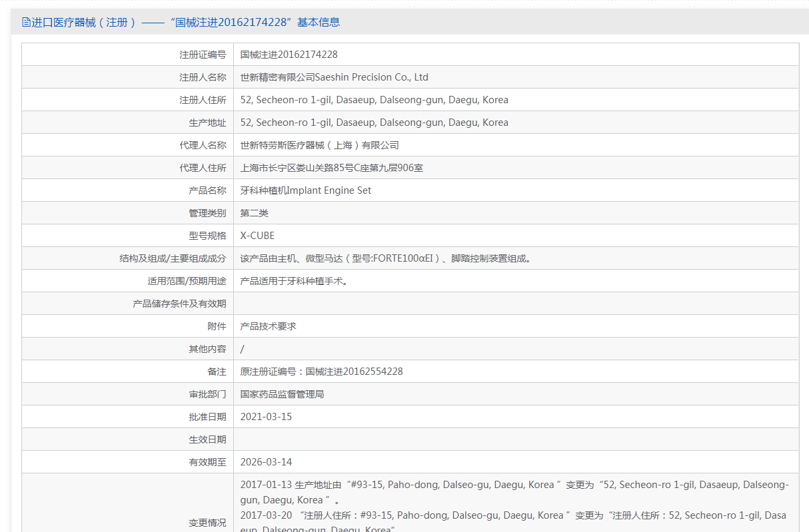Select 上海市长宁区娄山关路85号C座第九层906室 value
Viewport: 809px width, 532px height.
(332, 168)
